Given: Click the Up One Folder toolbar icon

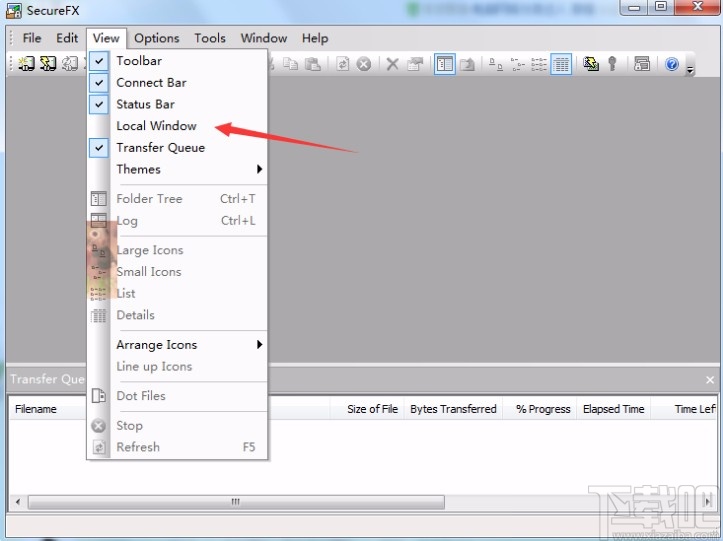Looking at the screenshot, I should (467, 64).
